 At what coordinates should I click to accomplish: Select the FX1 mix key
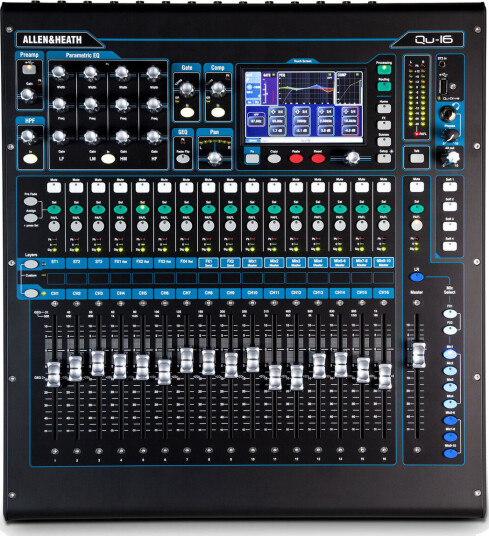point(450,313)
